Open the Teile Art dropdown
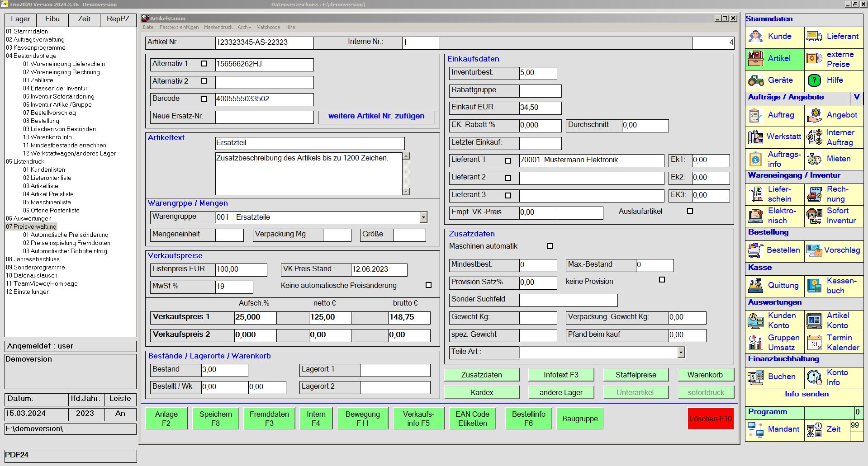 681,353
